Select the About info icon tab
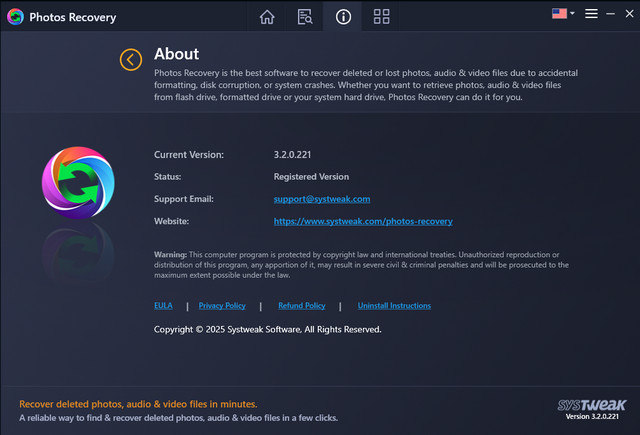Viewport: 640px width, 435px height. coord(343,17)
